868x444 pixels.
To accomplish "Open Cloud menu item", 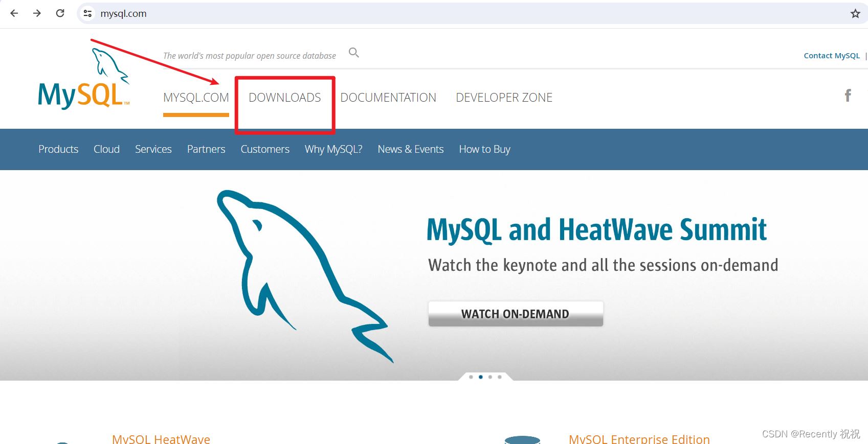I will 106,149.
